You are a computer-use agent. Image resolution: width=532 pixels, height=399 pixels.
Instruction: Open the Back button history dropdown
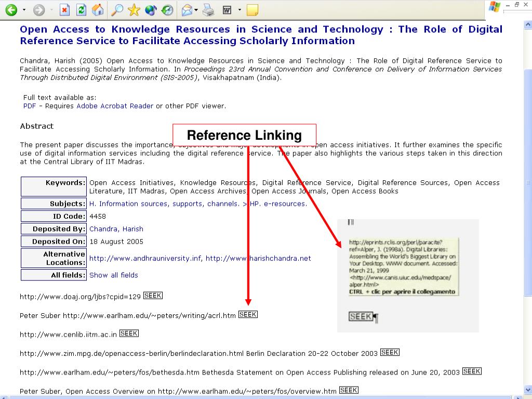pos(24,10)
